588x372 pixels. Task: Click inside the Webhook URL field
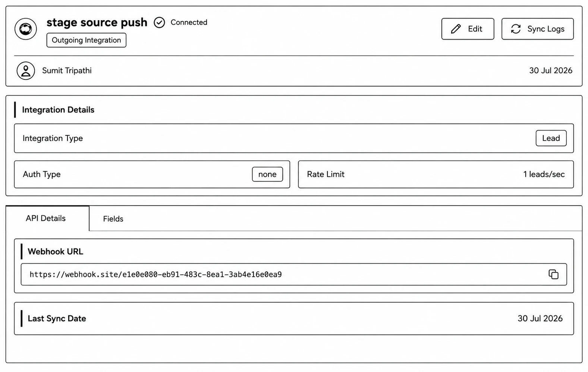click(294, 274)
